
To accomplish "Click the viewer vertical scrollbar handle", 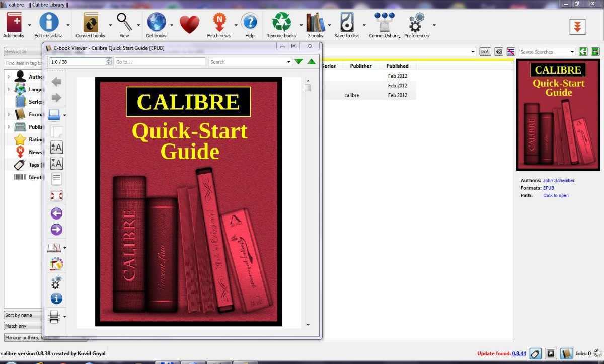I will click(308, 88).
